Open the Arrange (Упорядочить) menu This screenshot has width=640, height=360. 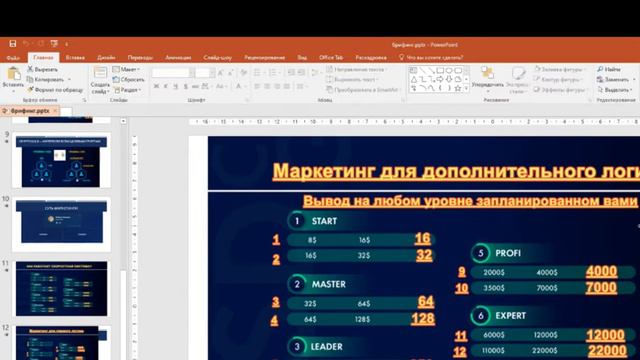(487, 80)
